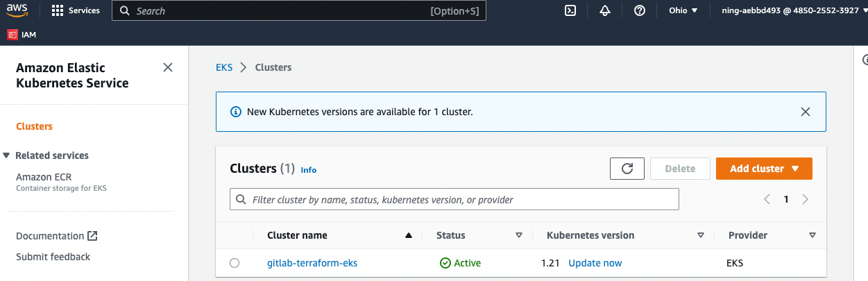Collapse the Related services section

(7, 155)
